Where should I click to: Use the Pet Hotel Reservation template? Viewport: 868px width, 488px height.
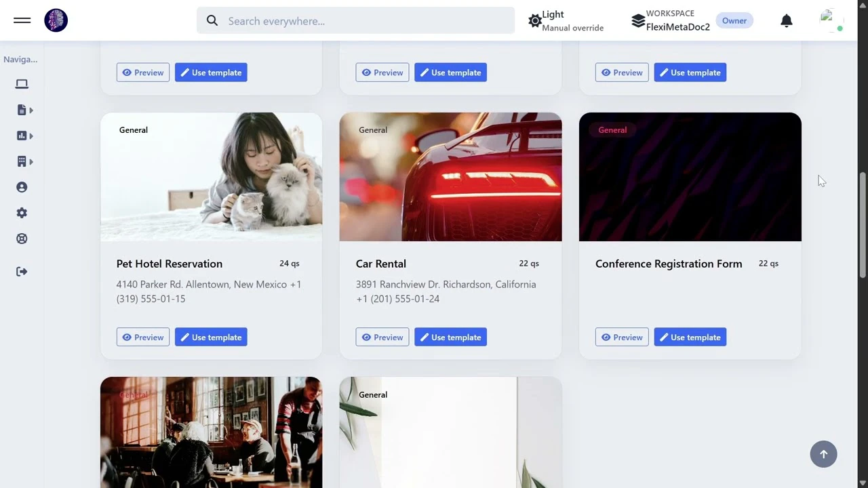pos(211,338)
